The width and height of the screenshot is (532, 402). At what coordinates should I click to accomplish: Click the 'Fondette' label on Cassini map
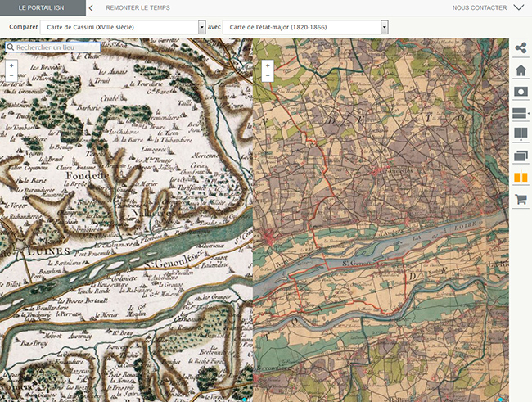click(88, 175)
